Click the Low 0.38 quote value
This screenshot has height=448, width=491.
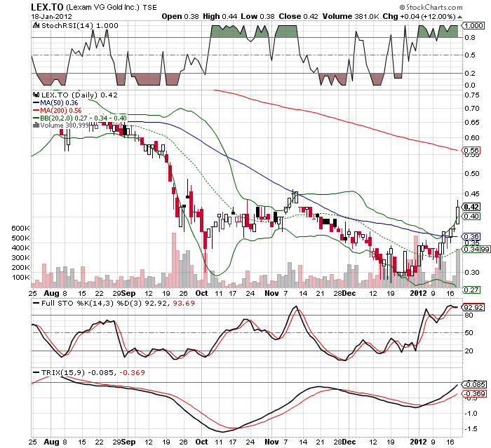tap(257, 16)
